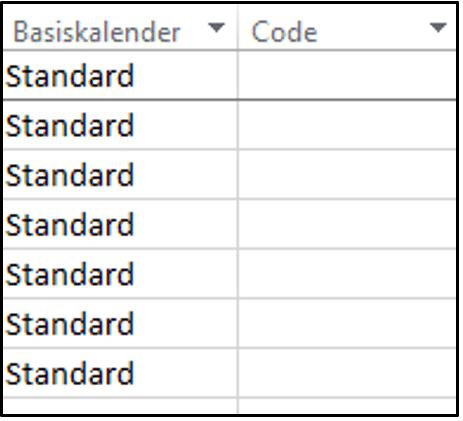463x421 pixels.
Task: Select the empty Code cell in third row
Action: click(x=347, y=174)
